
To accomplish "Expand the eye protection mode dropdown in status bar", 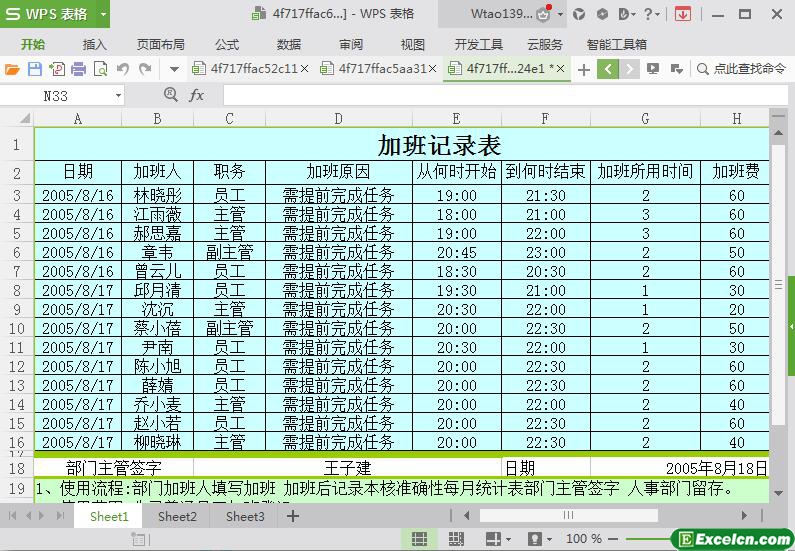I will click(550, 539).
